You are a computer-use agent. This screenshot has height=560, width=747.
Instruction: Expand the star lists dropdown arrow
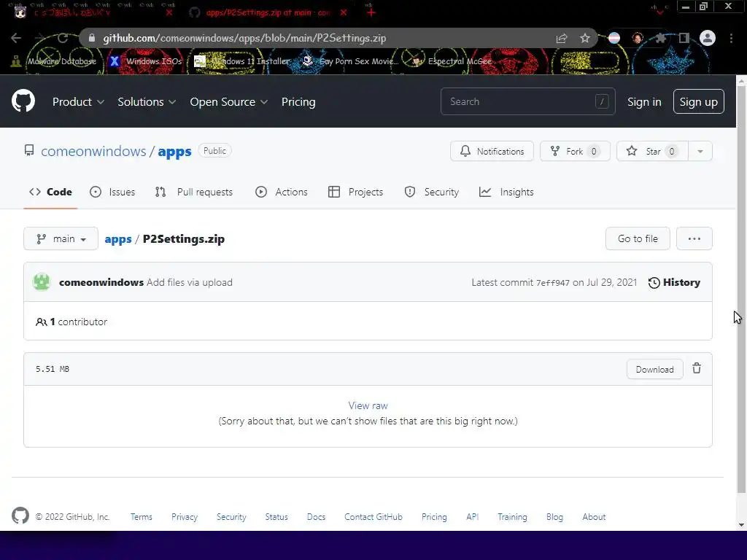click(x=700, y=152)
